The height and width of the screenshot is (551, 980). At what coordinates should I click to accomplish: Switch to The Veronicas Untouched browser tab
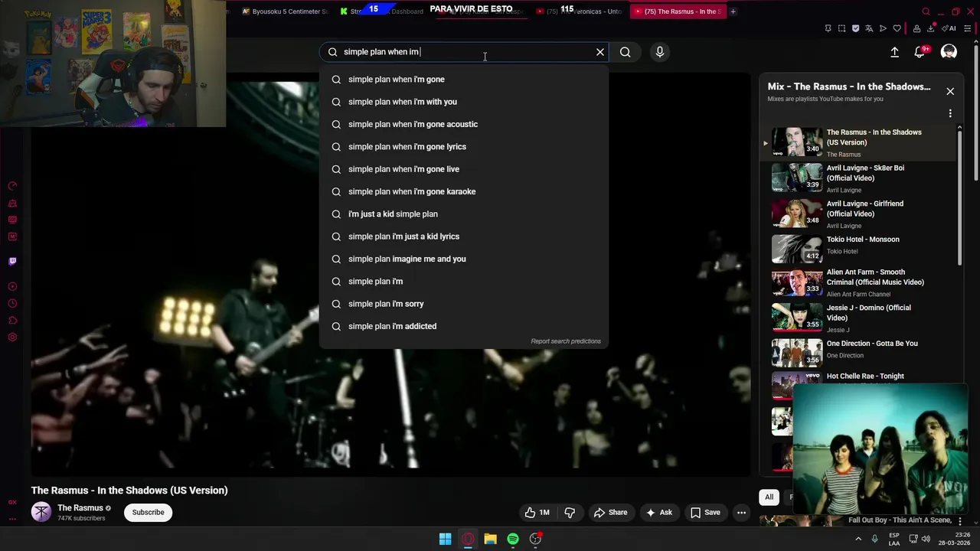click(580, 11)
